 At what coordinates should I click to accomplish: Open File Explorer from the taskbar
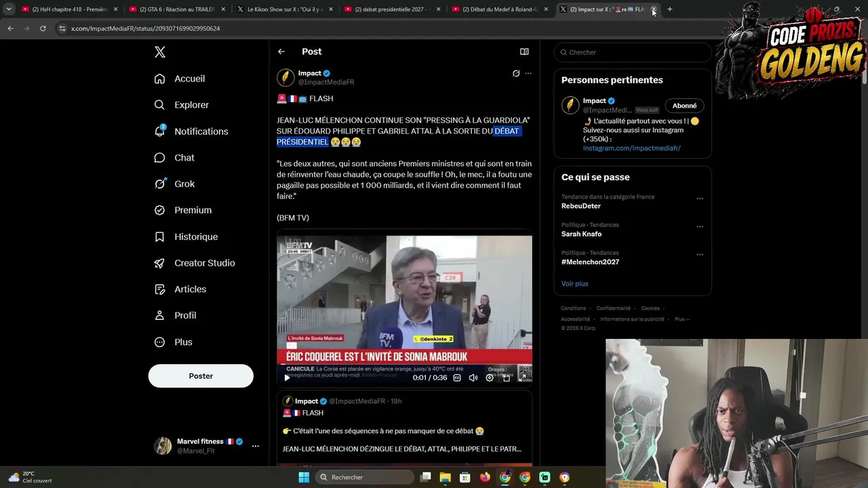(445, 477)
